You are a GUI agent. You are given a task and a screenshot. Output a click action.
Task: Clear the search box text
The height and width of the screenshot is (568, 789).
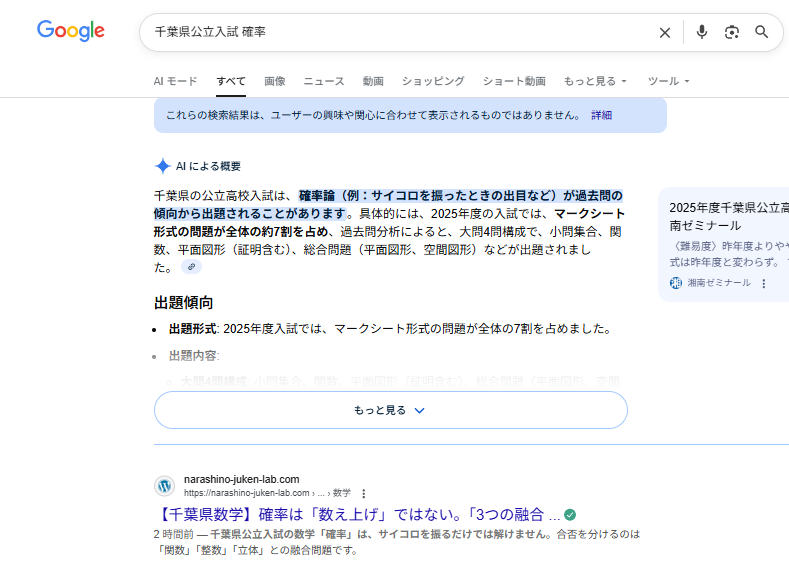point(665,32)
